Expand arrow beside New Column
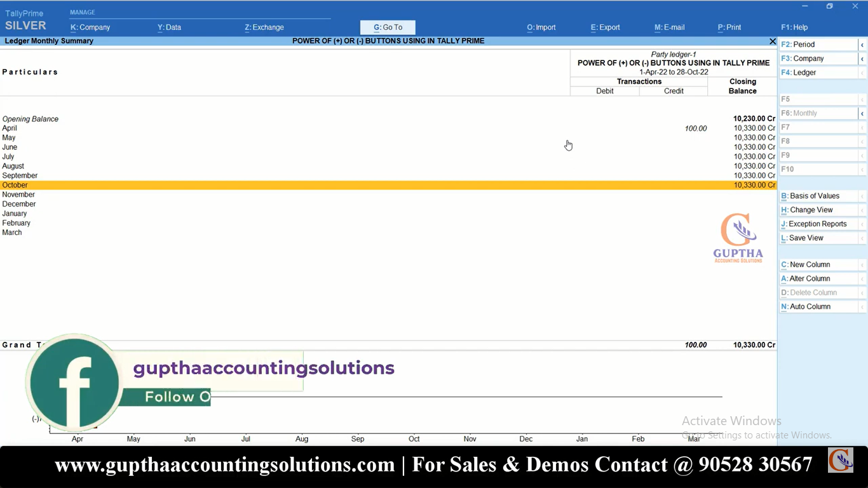Screen dimensions: 868x488 862,264
